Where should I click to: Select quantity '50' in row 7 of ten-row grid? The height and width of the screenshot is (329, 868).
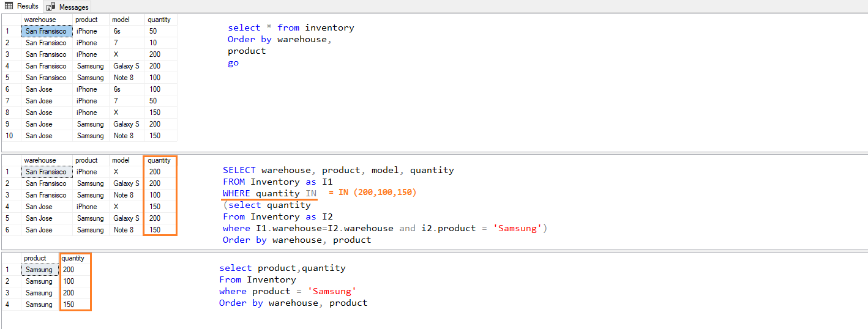click(x=162, y=101)
